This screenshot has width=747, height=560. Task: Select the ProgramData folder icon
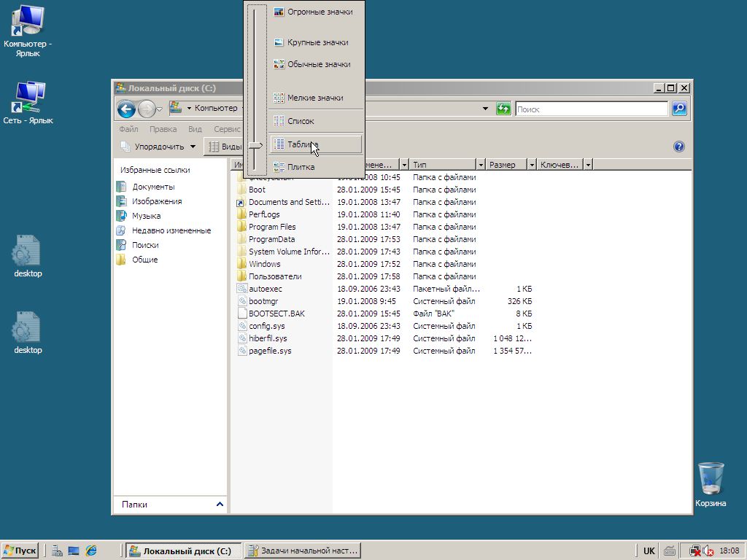(x=242, y=239)
